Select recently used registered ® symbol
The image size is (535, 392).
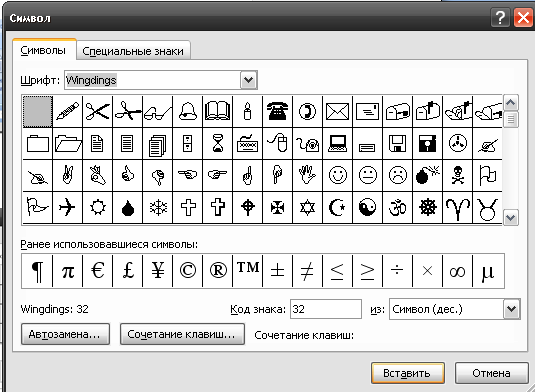(218, 271)
